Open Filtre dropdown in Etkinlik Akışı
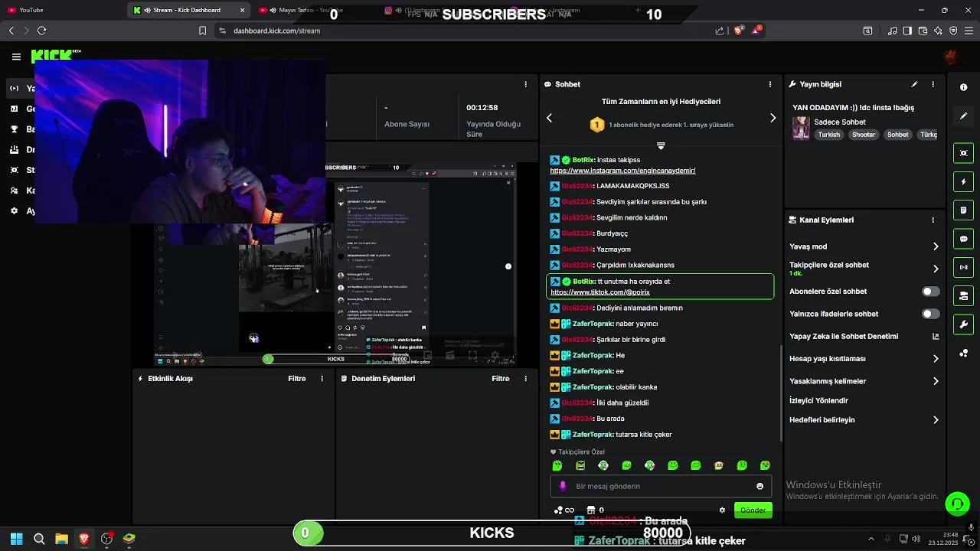The height and width of the screenshot is (551, 980). tap(296, 379)
